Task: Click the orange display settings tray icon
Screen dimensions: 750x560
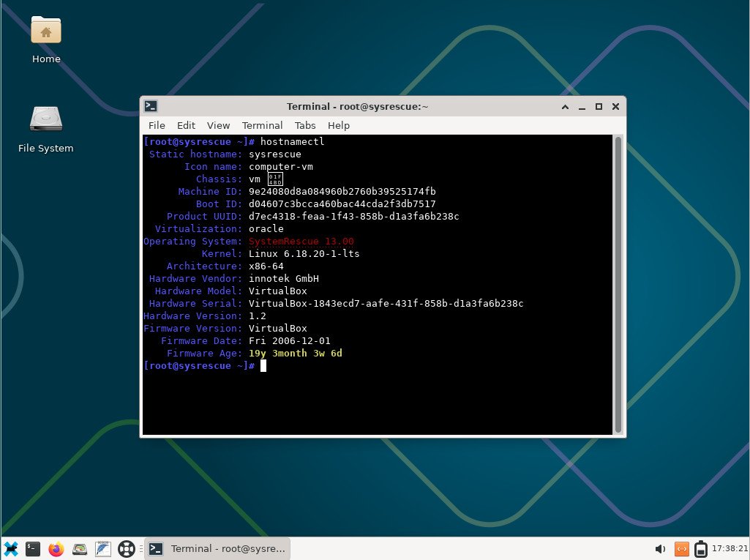Action: click(x=682, y=548)
